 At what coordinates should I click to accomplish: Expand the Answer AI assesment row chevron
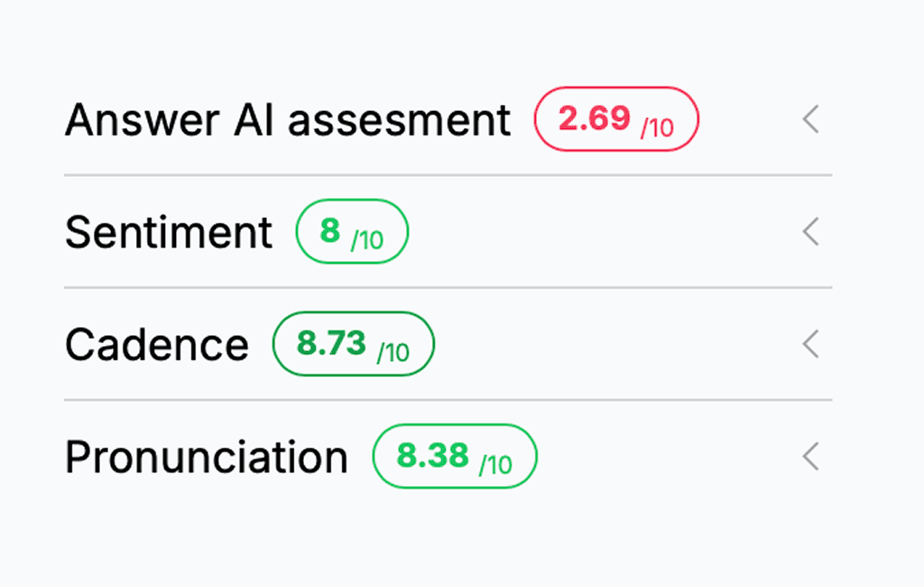810,119
